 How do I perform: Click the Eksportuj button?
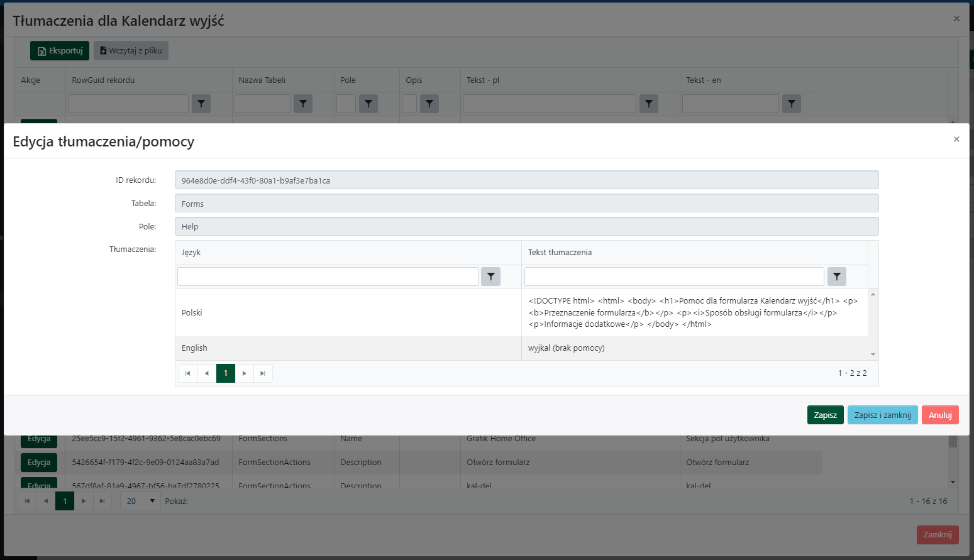(60, 51)
